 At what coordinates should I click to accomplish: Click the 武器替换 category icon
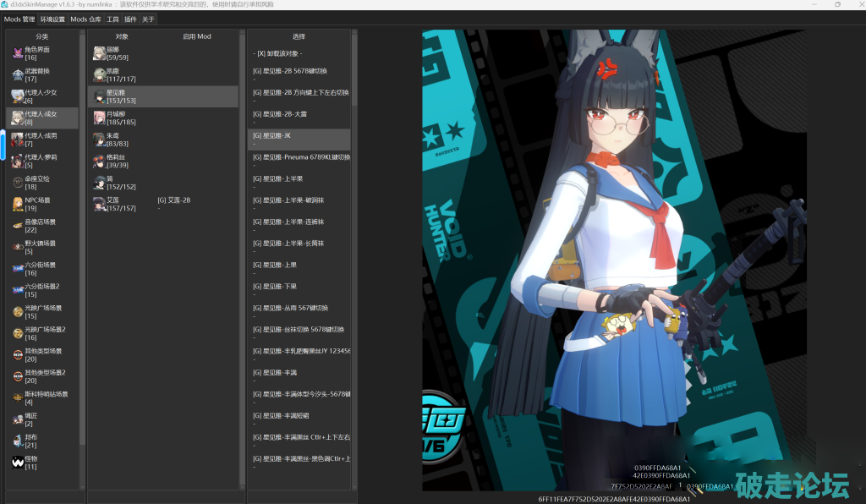18,74
